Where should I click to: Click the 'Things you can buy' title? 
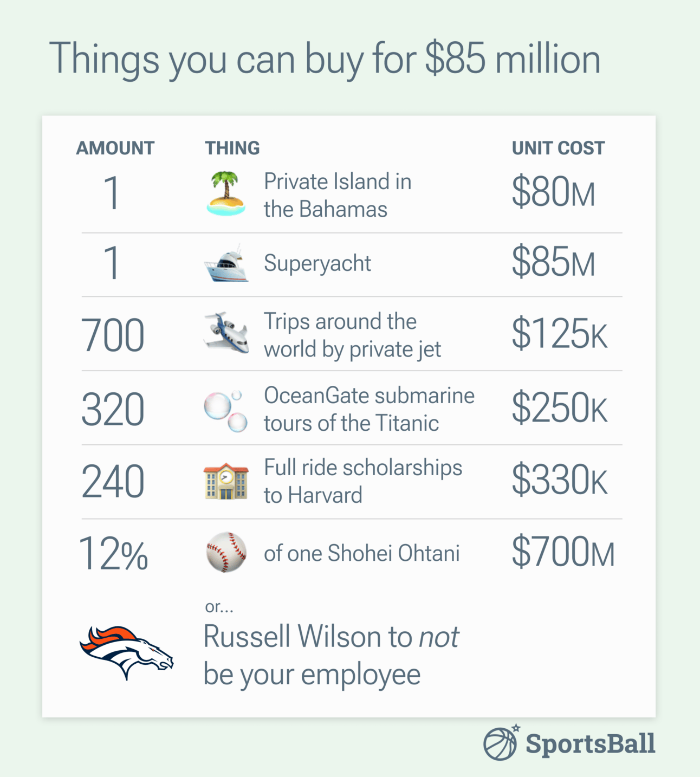tap(325, 59)
